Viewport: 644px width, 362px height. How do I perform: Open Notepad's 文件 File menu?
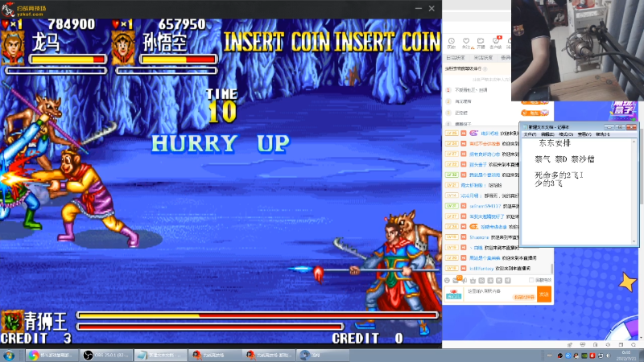click(530, 134)
